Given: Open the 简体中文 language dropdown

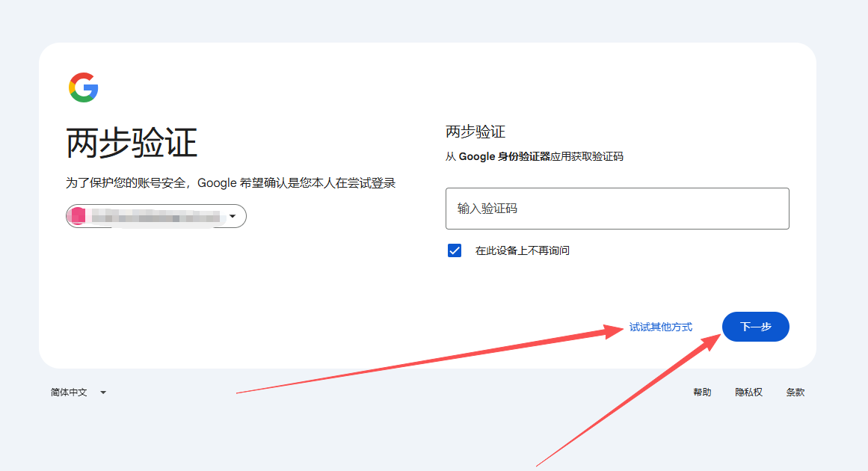Looking at the screenshot, I should point(78,392).
